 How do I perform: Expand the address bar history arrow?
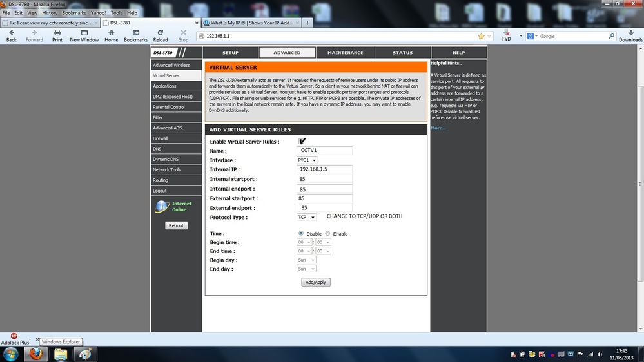click(489, 36)
